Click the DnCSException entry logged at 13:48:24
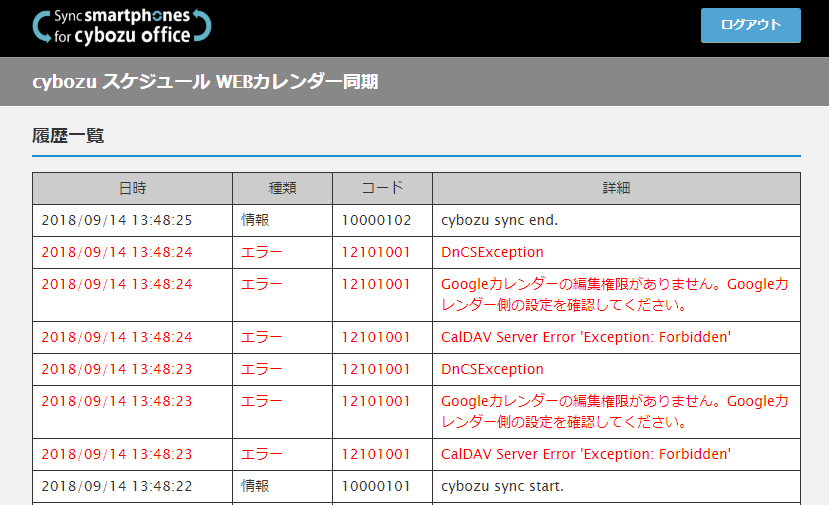The width and height of the screenshot is (829, 505). [492, 252]
